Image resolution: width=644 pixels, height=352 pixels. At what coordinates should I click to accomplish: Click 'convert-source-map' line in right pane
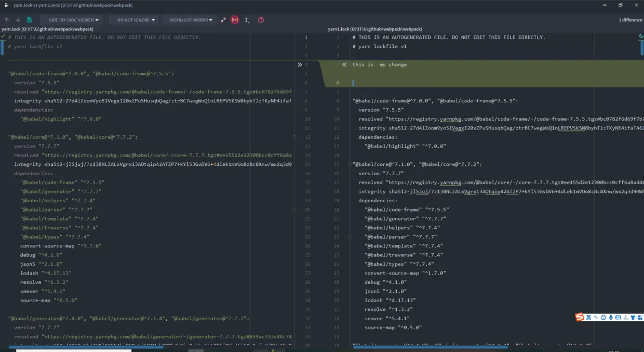point(405,273)
